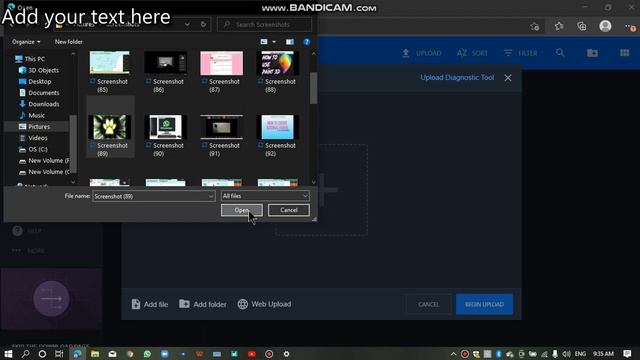Click the Open button in the file dialog
The width and height of the screenshot is (640, 360).
point(242,210)
